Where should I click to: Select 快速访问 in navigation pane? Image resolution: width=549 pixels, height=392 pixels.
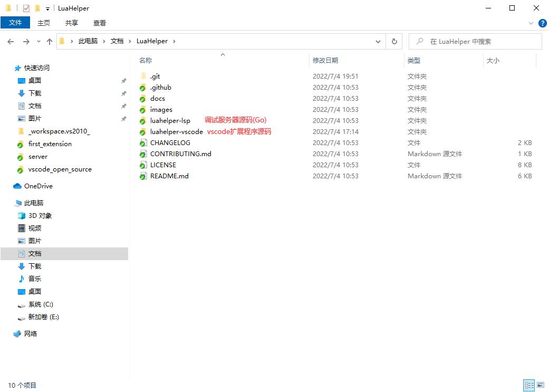36,68
